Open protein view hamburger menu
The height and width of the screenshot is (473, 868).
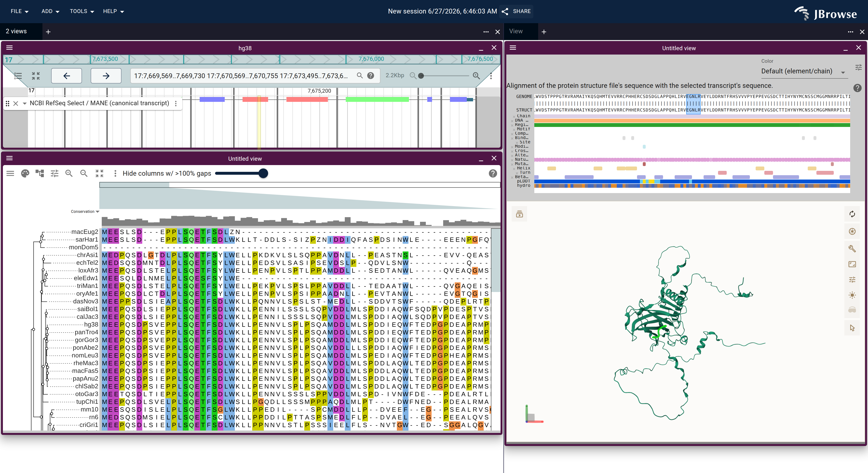[513, 48]
